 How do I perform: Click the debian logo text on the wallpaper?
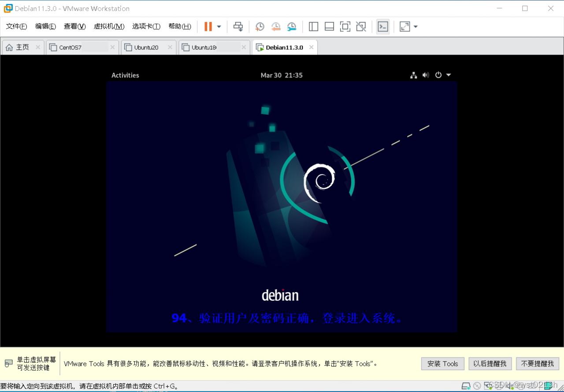[280, 295]
